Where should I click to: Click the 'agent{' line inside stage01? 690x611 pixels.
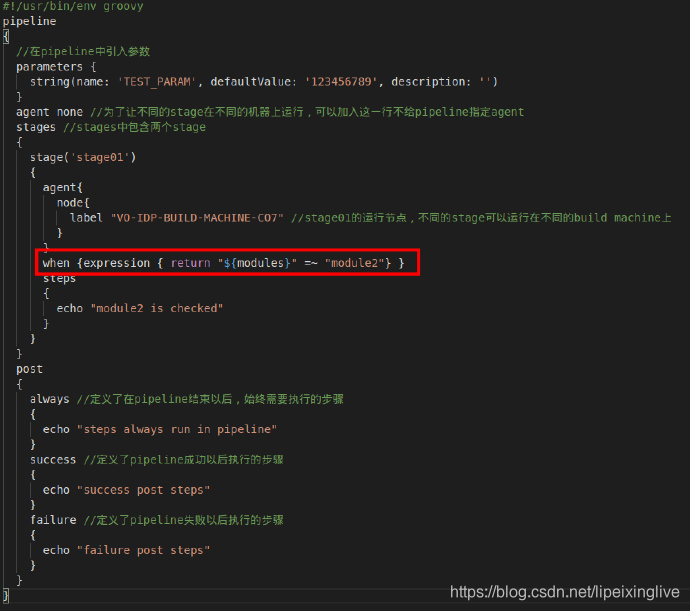point(62,188)
